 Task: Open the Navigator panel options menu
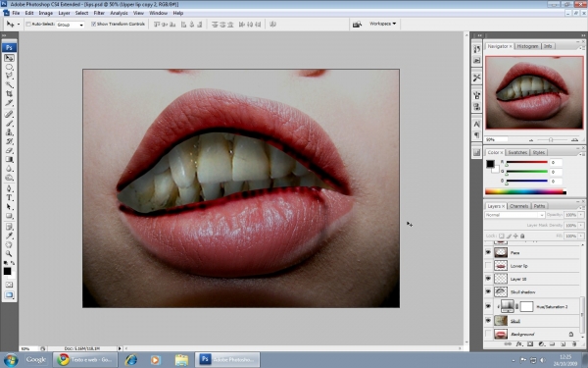pos(583,48)
